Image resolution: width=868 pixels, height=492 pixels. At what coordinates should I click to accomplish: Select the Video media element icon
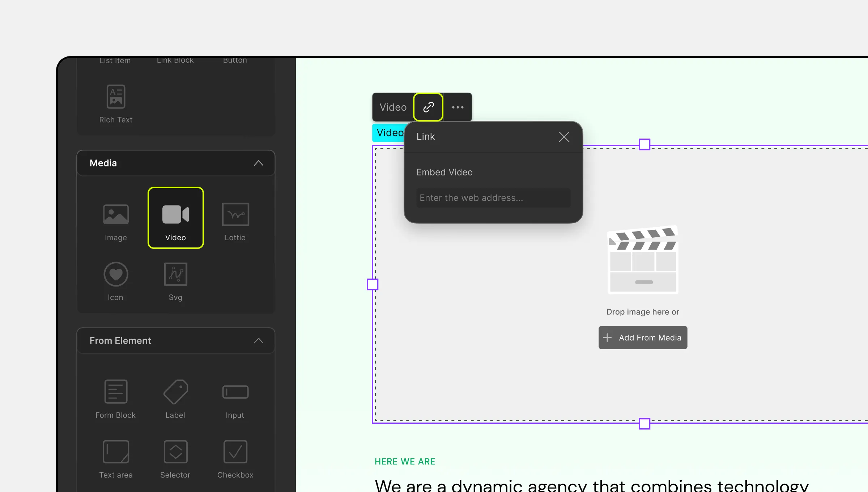175,218
